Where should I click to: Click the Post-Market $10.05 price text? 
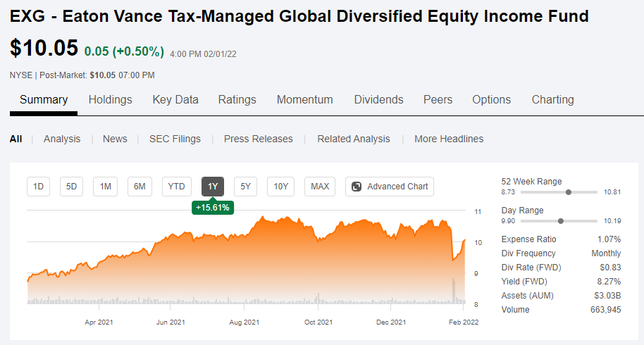[103, 75]
